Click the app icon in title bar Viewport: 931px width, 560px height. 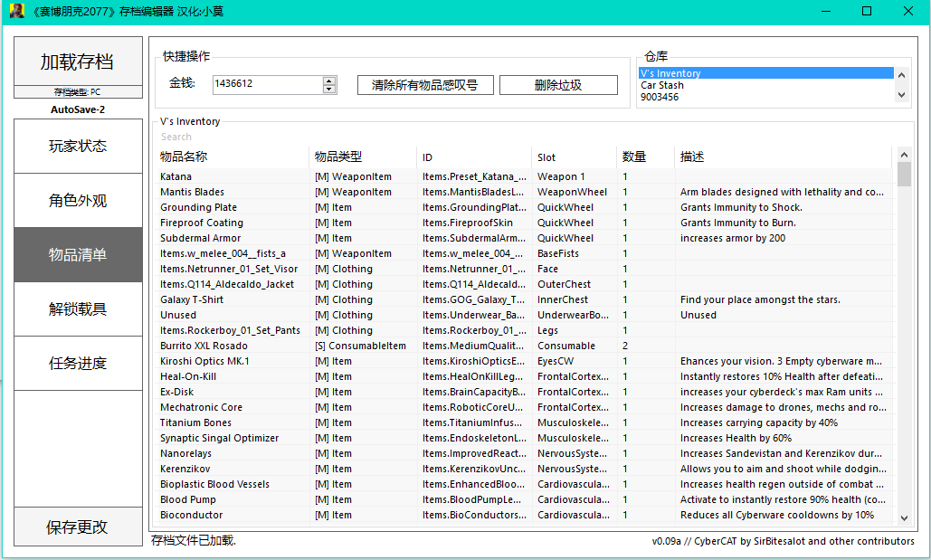point(16,12)
